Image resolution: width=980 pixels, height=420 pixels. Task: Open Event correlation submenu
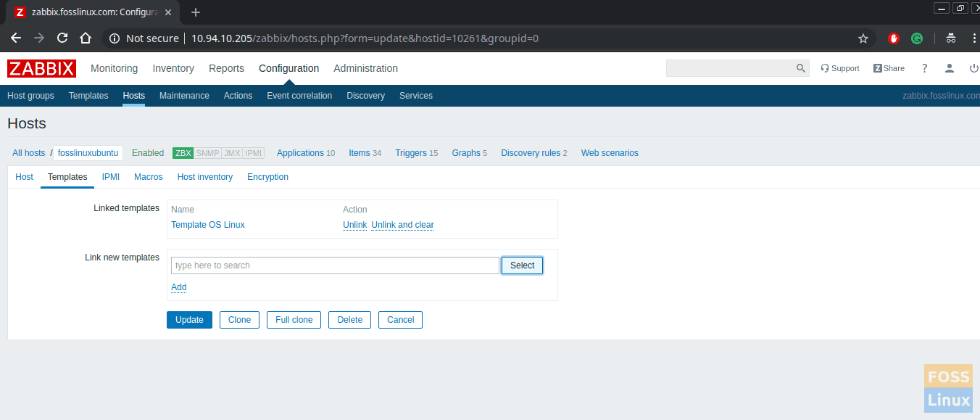point(299,96)
